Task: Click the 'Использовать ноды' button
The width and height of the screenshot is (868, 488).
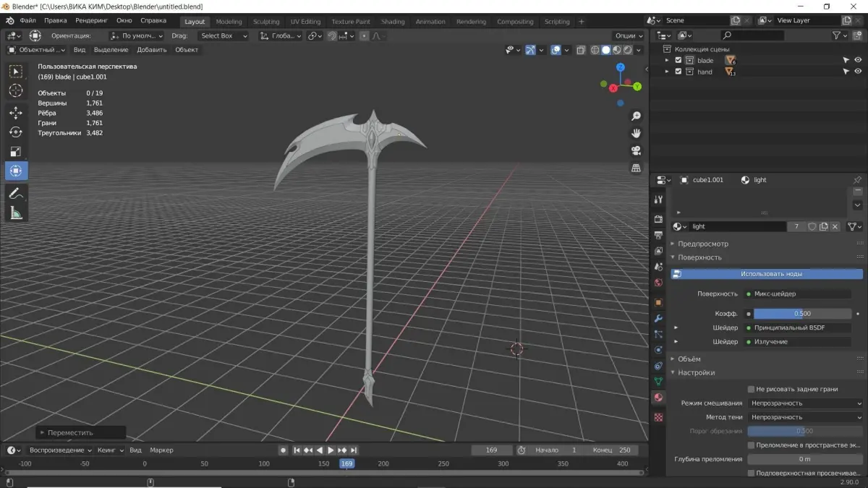Action: point(767,274)
